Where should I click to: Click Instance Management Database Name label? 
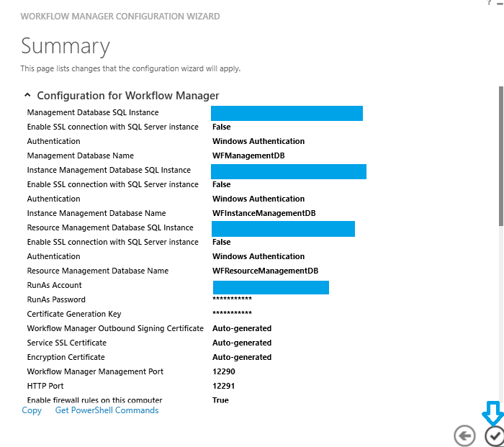pos(96,213)
